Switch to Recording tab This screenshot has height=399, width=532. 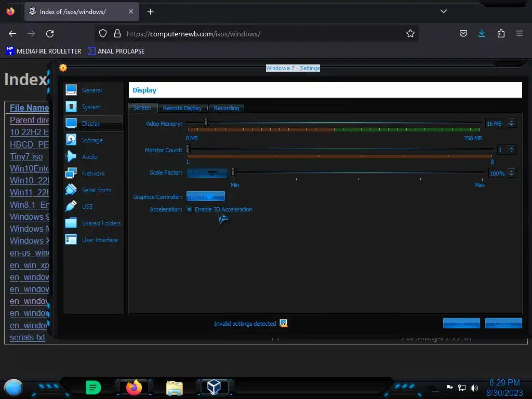(x=227, y=108)
